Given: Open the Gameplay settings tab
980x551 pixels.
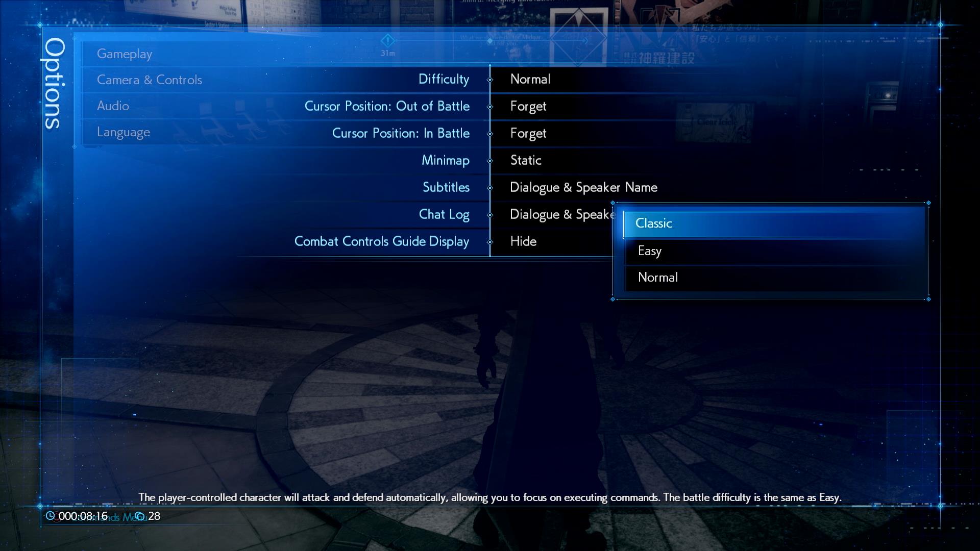Looking at the screenshot, I should [x=125, y=53].
